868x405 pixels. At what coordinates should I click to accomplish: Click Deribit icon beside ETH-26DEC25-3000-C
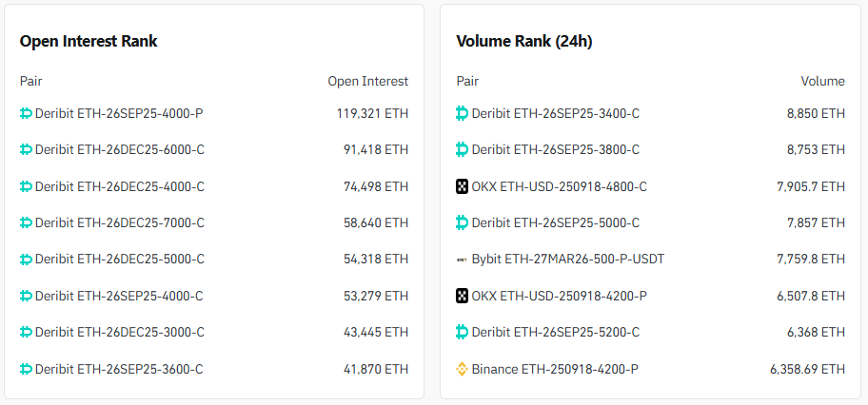[26, 332]
